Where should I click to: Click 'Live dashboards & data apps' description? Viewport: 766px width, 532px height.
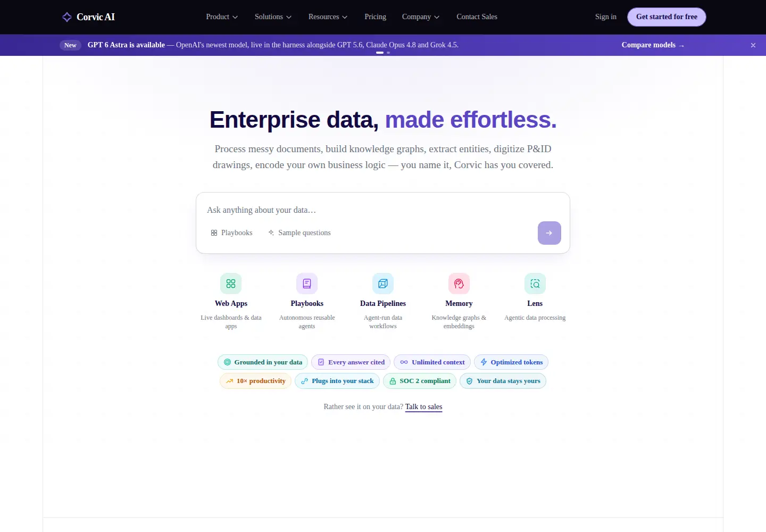pyautogui.click(x=231, y=322)
